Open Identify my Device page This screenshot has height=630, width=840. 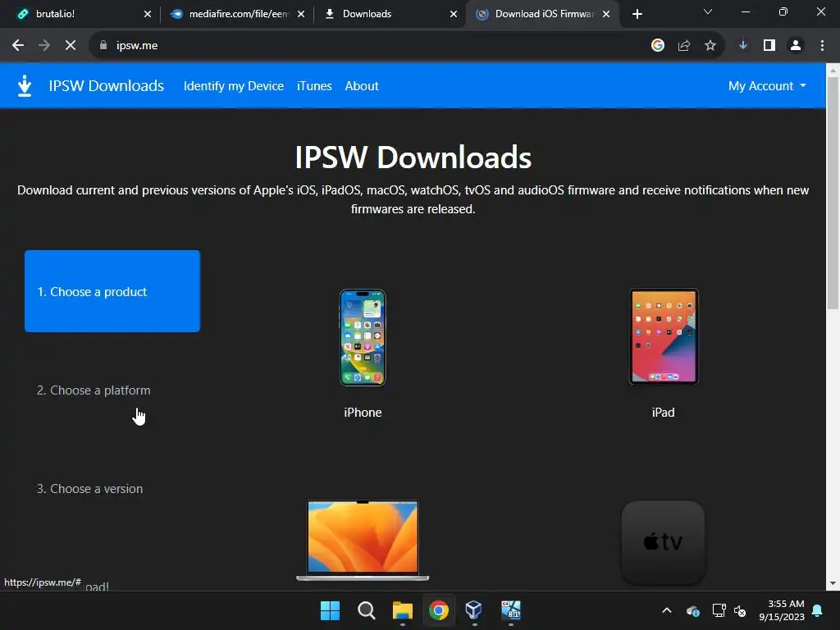(234, 85)
